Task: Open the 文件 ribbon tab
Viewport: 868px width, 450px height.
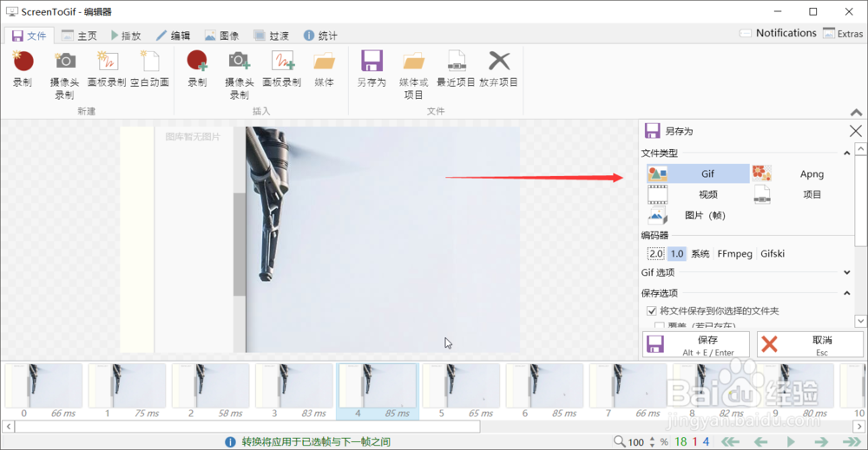Action: [x=30, y=36]
